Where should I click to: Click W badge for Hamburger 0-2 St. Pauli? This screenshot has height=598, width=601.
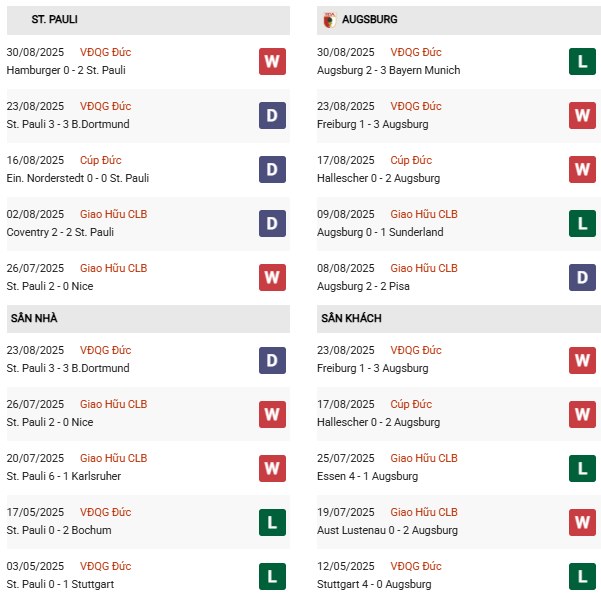pyautogui.click(x=272, y=61)
